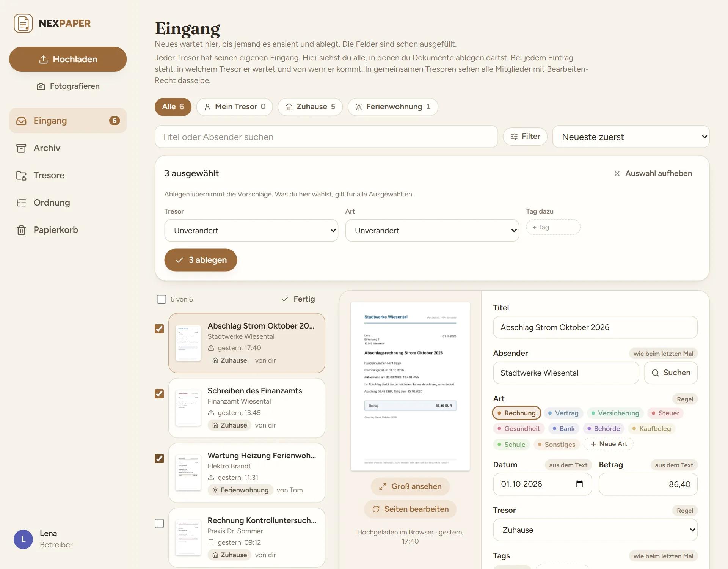The width and height of the screenshot is (728, 569).
Task: Open the Tresore section
Action: pos(68,175)
